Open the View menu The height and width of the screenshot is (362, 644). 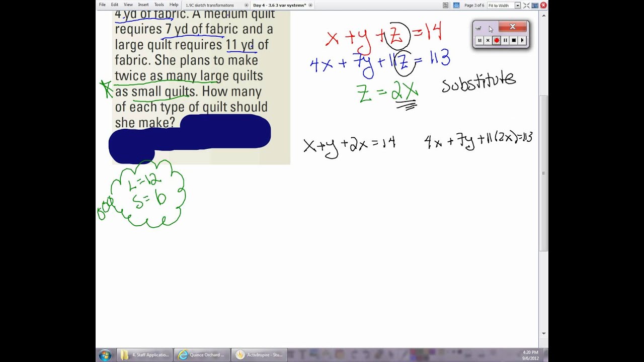[128, 5]
